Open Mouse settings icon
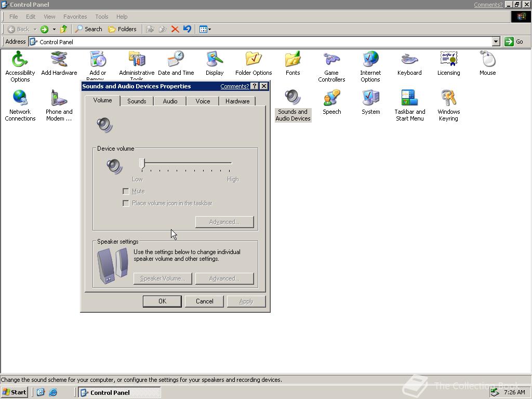The height and width of the screenshot is (399, 532). click(487, 63)
